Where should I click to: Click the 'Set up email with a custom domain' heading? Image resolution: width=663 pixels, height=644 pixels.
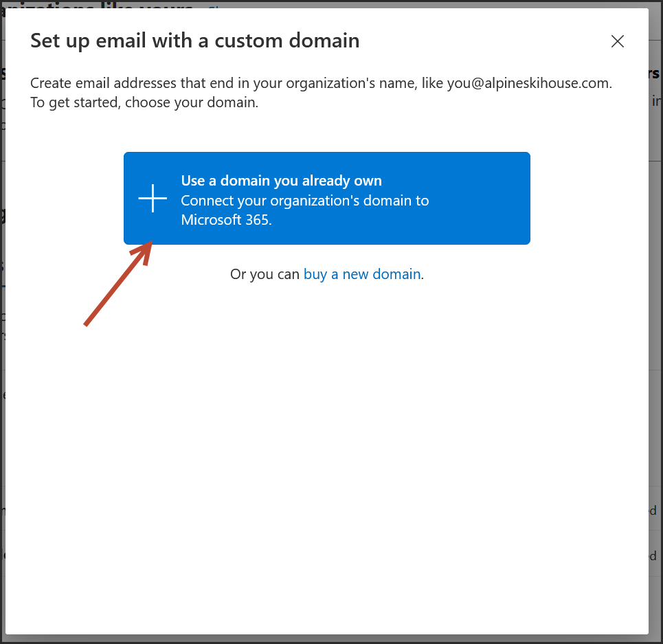point(194,41)
